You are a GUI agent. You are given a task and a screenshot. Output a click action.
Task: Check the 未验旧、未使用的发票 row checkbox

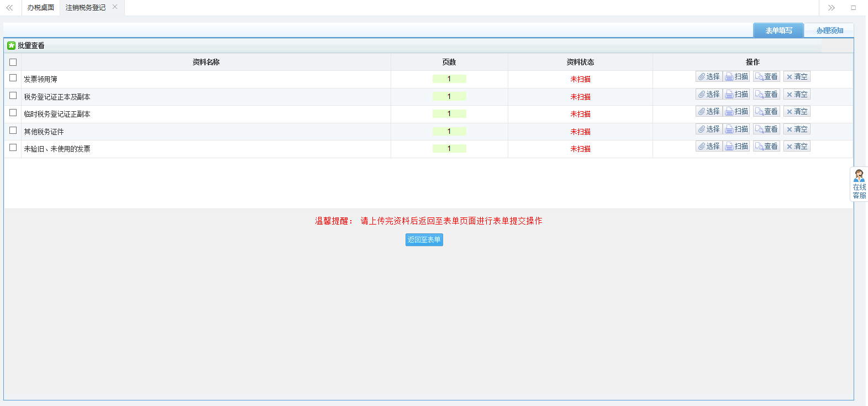coord(13,148)
